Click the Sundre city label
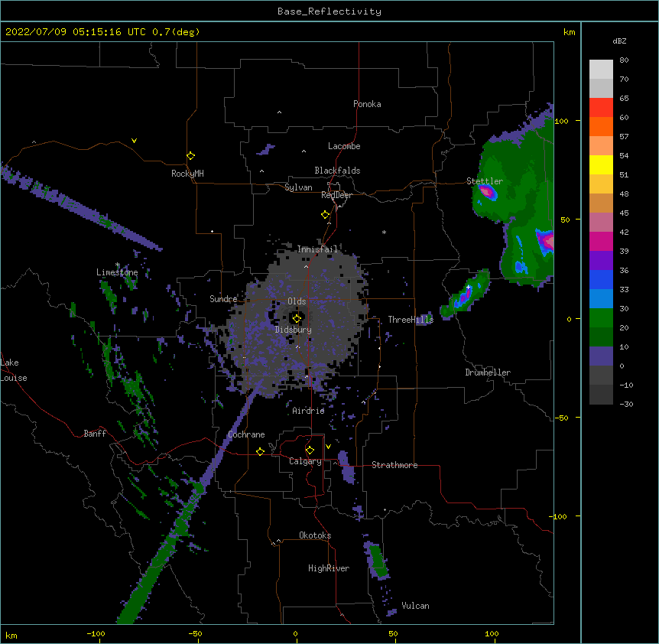The image size is (659, 644). [x=223, y=299]
